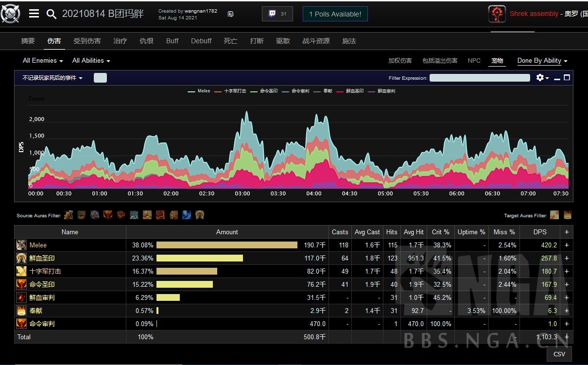The width and height of the screenshot is (588, 365).
Task: Select the first Source Auras Filter icon
Action: click(x=69, y=215)
